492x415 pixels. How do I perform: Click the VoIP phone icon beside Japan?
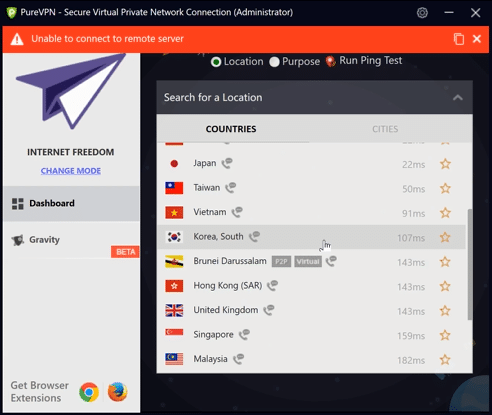(x=227, y=163)
